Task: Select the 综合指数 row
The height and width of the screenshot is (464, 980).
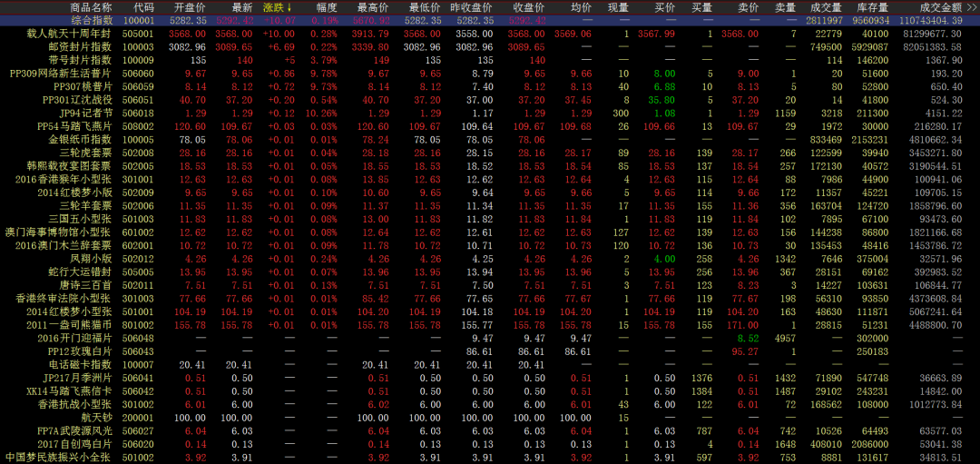Action: 490,21
